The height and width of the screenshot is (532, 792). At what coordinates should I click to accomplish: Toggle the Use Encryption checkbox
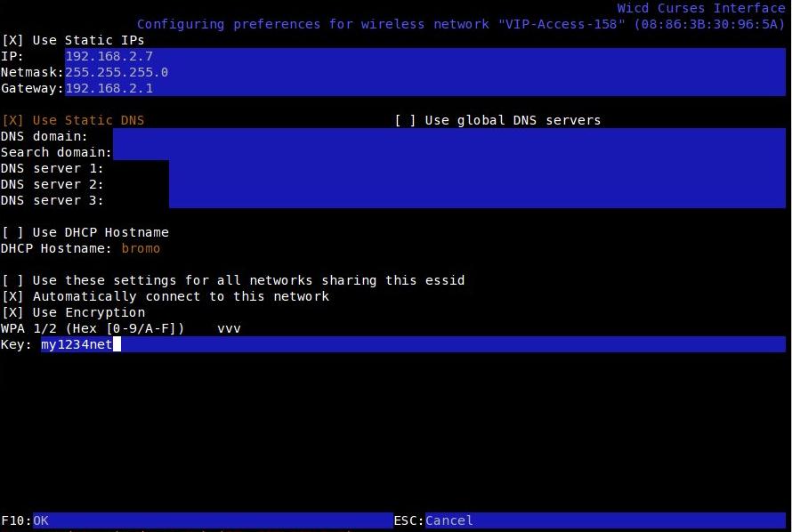(13, 312)
